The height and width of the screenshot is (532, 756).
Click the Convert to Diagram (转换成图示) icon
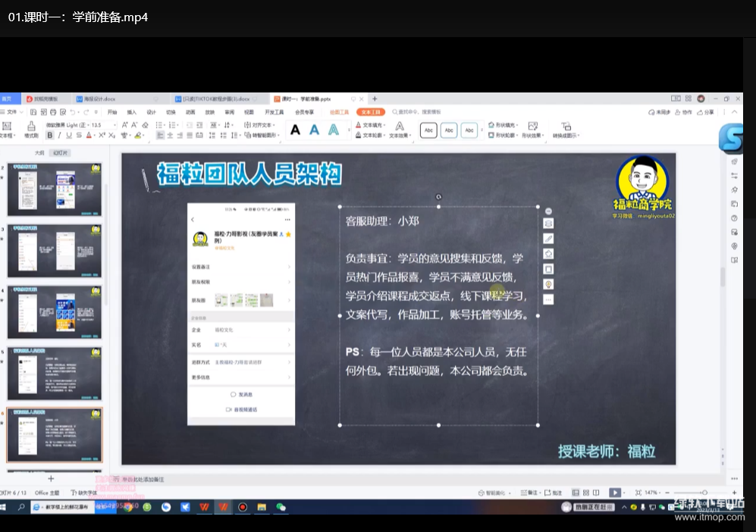click(566, 130)
